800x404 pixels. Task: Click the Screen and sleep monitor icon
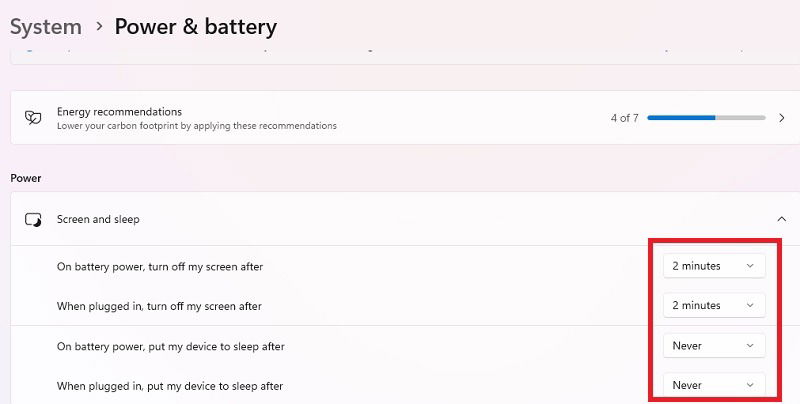click(x=33, y=220)
